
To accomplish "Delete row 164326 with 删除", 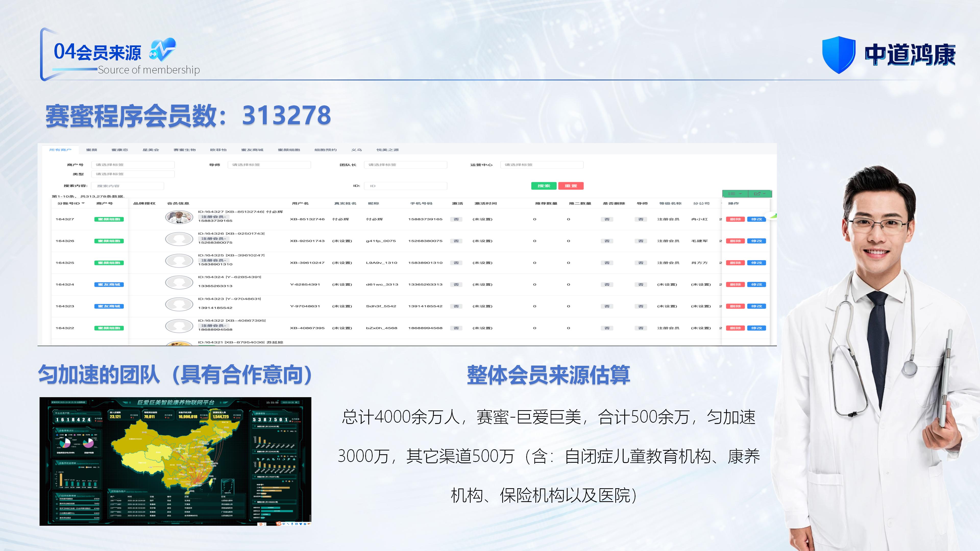I will coord(735,241).
